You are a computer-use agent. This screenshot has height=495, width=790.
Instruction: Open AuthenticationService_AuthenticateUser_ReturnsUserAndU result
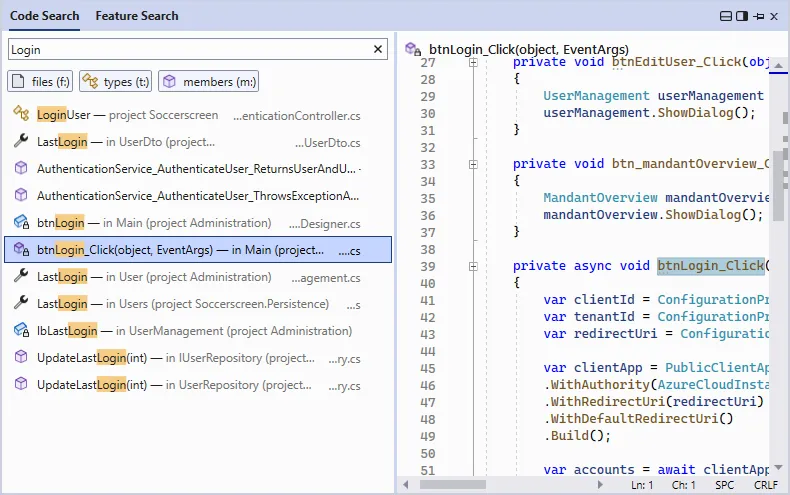point(198,169)
